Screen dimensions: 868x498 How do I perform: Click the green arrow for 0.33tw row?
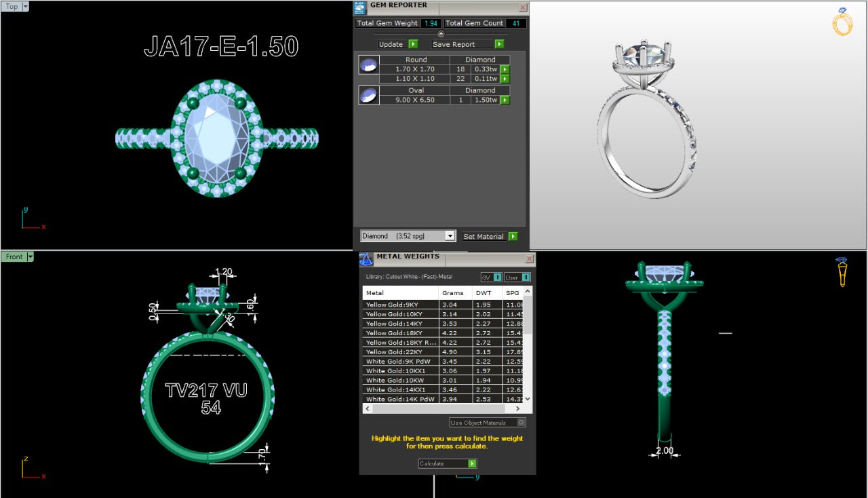(505, 69)
